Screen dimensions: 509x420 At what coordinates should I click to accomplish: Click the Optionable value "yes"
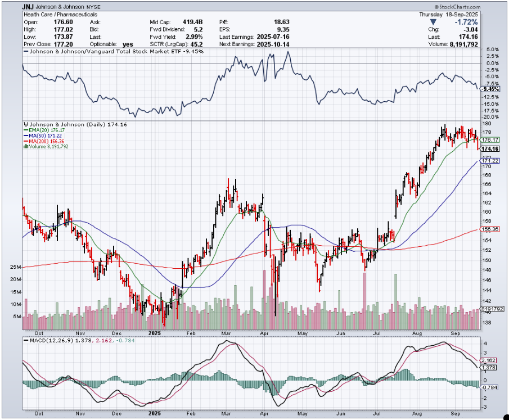pyautogui.click(x=128, y=44)
